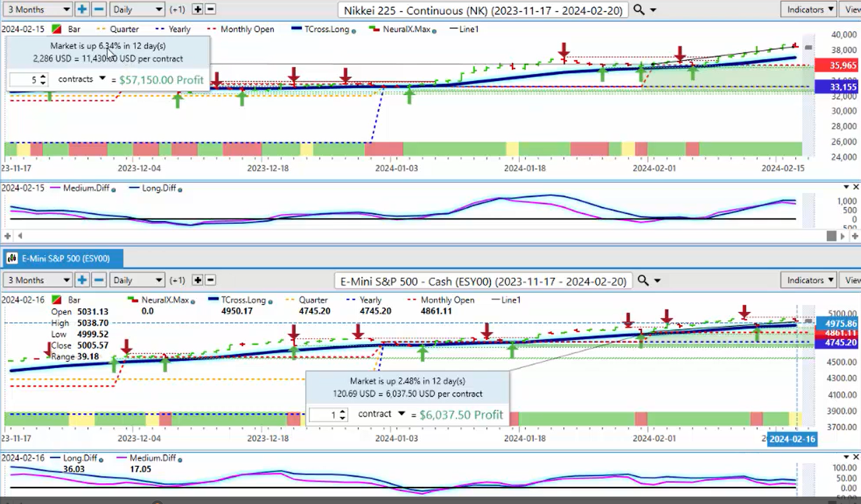Click the Nikkei NeuralX.Max settings dot

pyautogui.click(x=434, y=30)
